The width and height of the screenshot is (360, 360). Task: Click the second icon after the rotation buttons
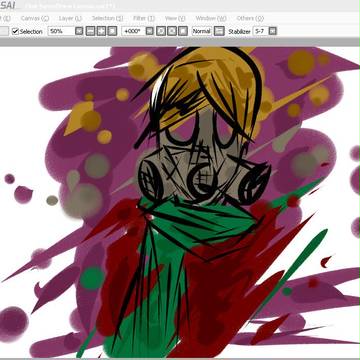coord(172,31)
